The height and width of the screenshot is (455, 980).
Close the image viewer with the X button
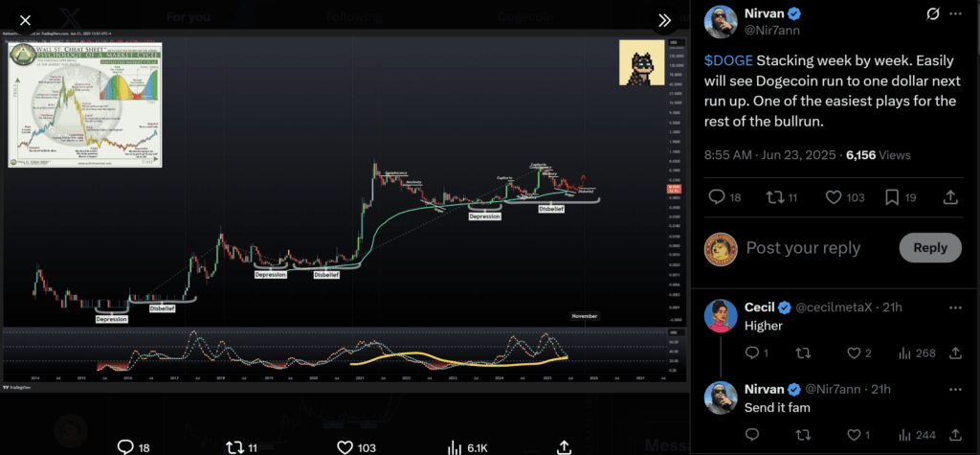click(x=25, y=21)
